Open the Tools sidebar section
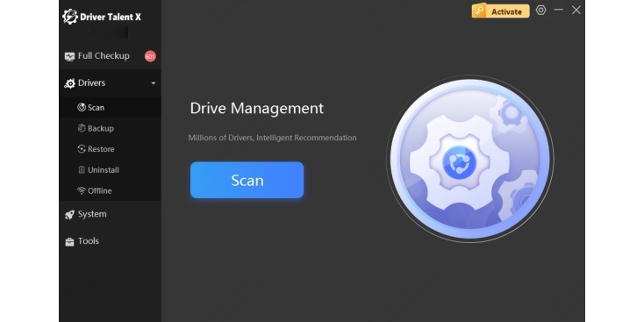This screenshot has width=644, height=322. 110,241
